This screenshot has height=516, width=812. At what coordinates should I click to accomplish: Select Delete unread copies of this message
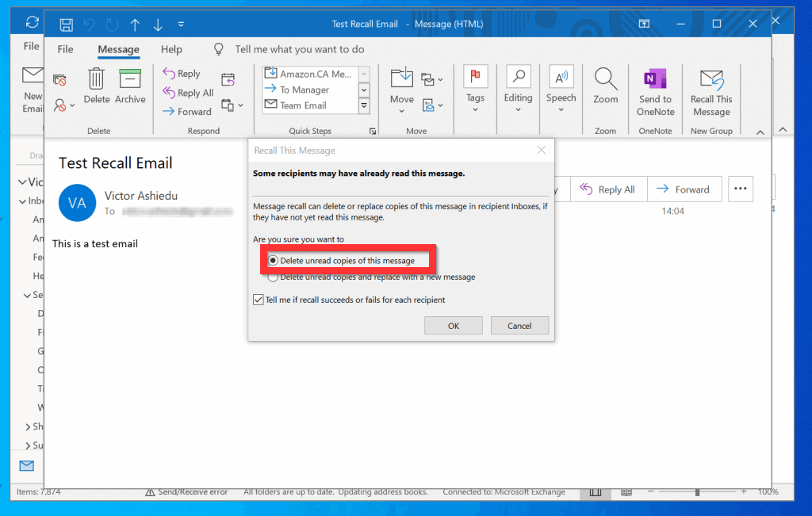pyautogui.click(x=274, y=261)
